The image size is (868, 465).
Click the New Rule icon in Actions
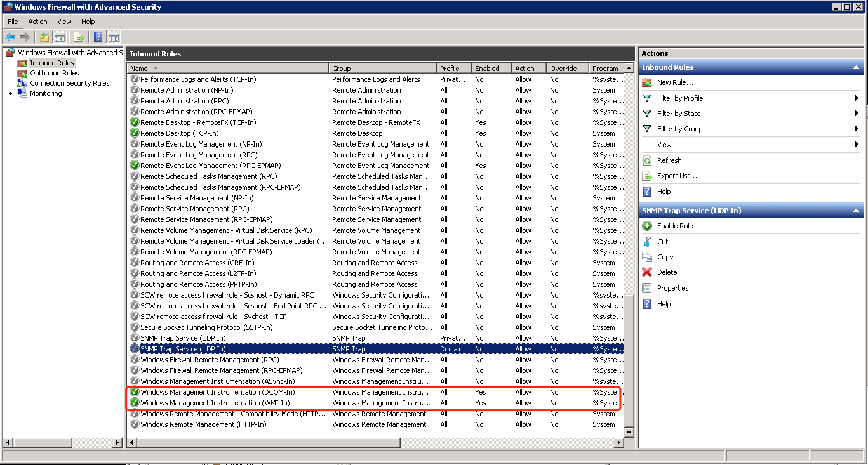[x=647, y=82]
